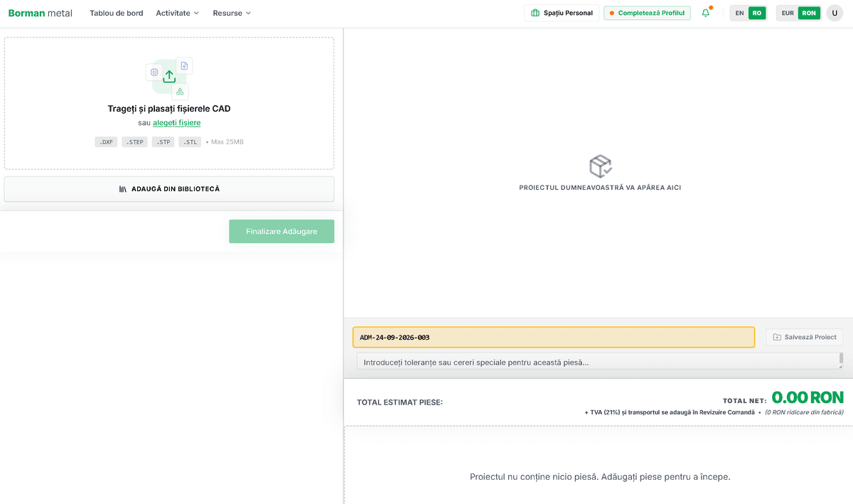Click Finalizare Adăugare button
853x504 pixels.
[x=281, y=232]
